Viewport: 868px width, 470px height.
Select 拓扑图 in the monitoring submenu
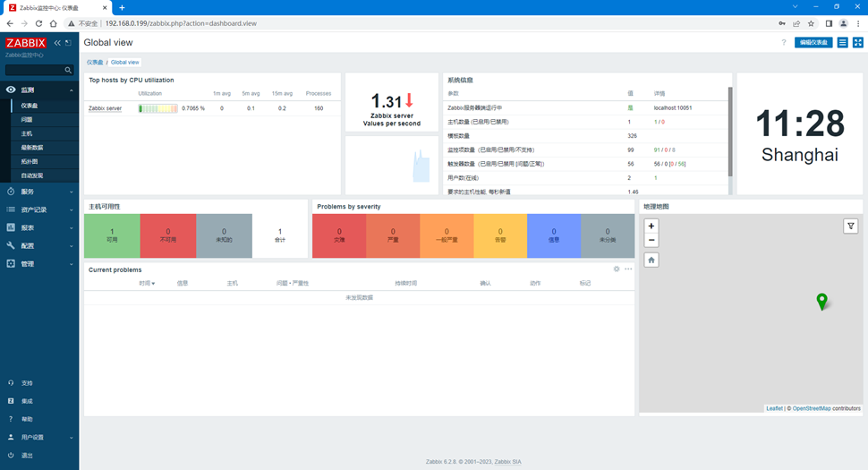point(45,162)
